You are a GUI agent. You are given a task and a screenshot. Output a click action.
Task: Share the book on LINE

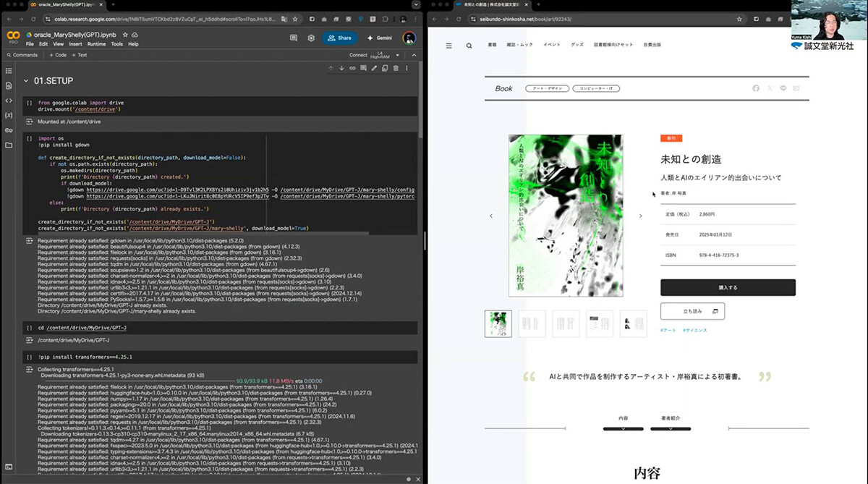783,88
